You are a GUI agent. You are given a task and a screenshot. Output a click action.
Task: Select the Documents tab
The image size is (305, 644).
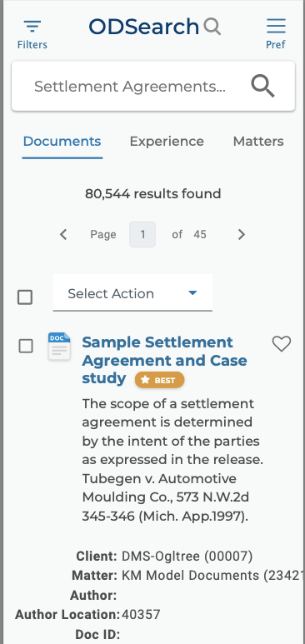tap(62, 142)
